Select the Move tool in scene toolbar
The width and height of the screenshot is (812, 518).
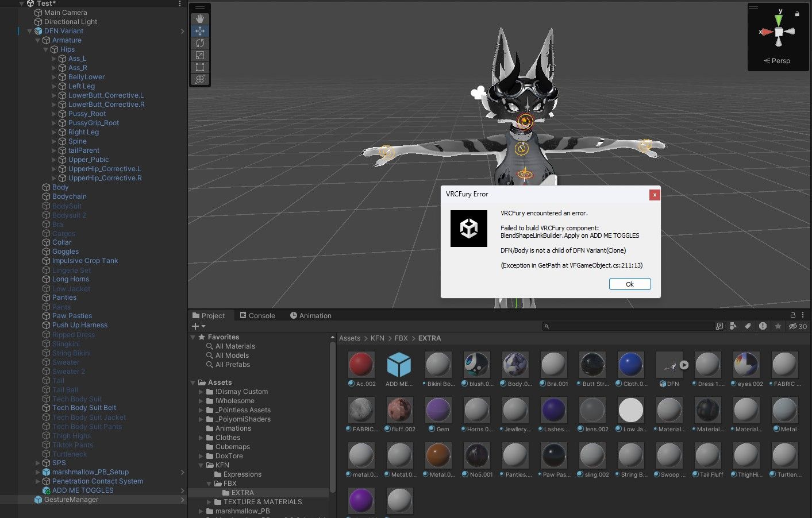pos(200,31)
